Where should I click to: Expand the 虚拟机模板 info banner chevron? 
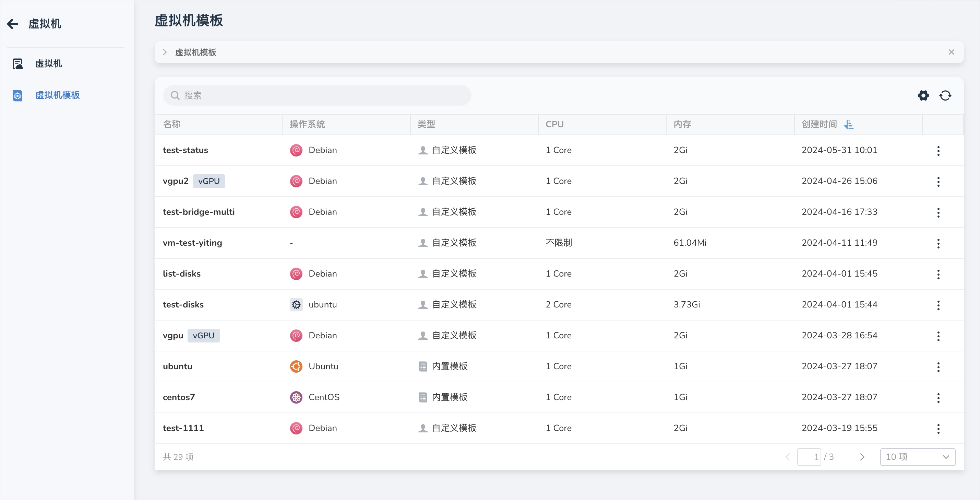(x=165, y=52)
